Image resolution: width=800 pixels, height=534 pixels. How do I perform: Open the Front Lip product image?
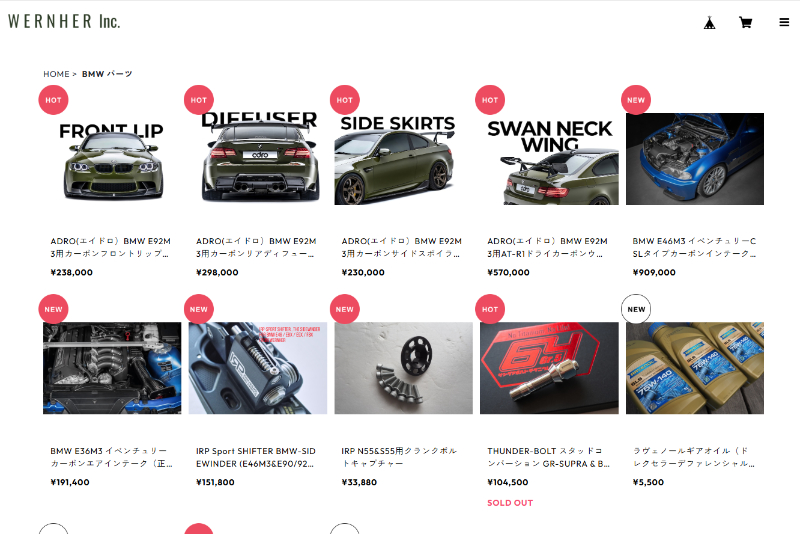(x=112, y=159)
